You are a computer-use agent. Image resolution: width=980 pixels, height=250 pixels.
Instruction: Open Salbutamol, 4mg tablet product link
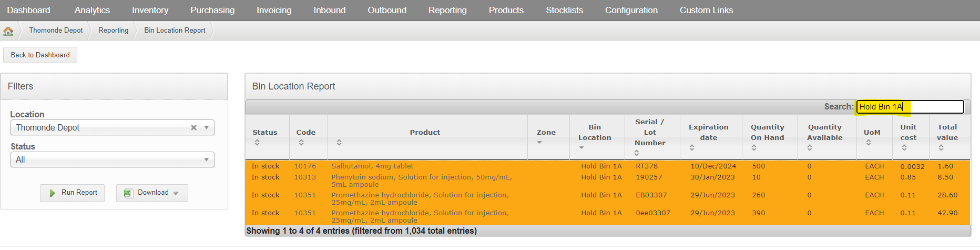click(x=372, y=166)
